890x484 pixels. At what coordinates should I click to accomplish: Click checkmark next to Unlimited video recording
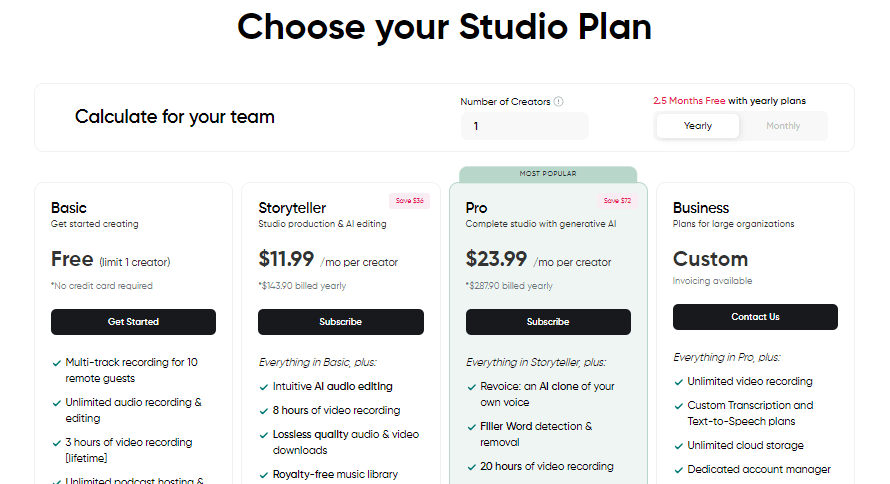click(678, 382)
